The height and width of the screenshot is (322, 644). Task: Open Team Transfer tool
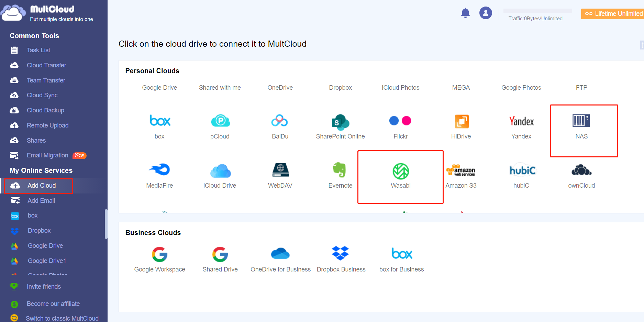[46, 80]
